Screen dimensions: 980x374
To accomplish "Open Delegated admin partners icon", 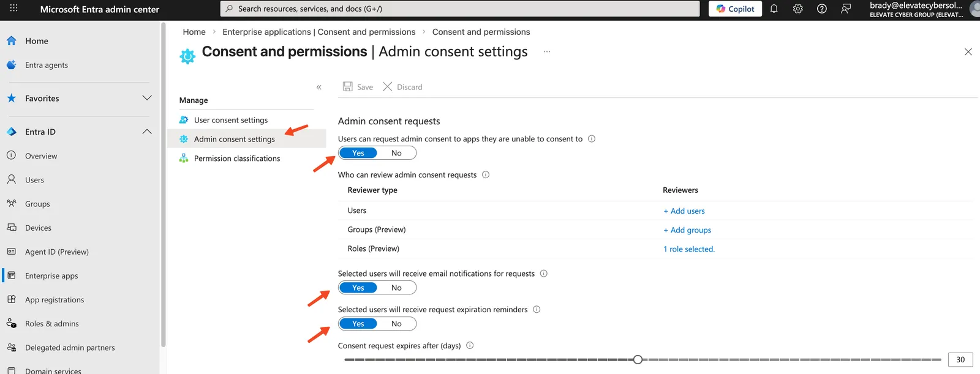I will pos(11,347).
